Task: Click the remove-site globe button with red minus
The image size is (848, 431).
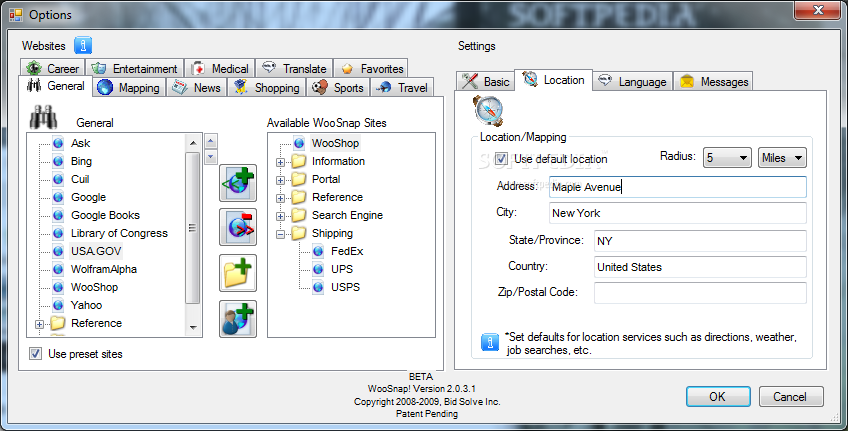Action: click(238, 227)
